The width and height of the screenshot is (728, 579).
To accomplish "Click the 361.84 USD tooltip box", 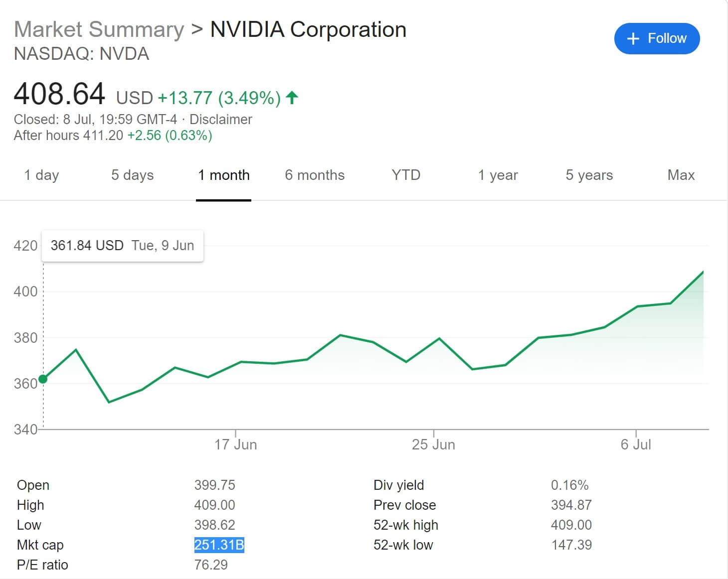I will click(122, 246).
